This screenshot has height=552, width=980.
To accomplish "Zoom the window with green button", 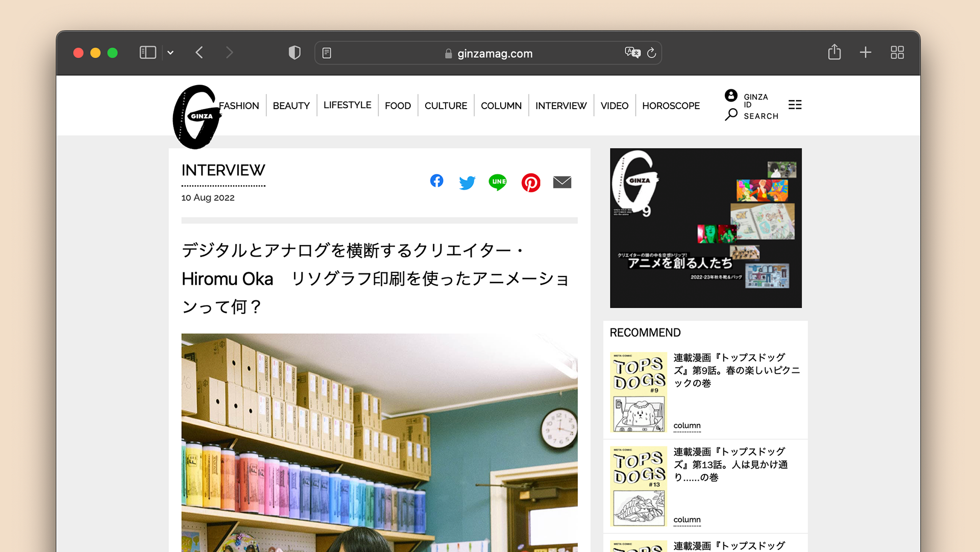I will pyautogui.click(x=112, y=53).
